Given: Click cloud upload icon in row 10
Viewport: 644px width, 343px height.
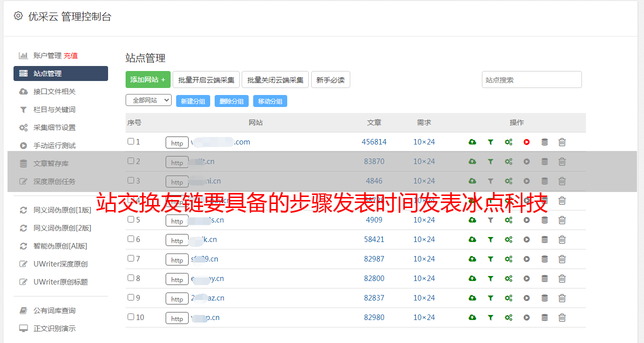Looking at the screenshot, I should click(472, 317).
